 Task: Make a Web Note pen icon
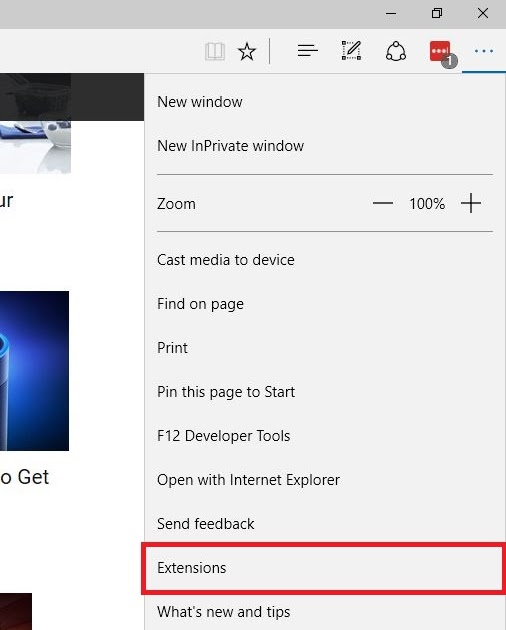point(351,51)
